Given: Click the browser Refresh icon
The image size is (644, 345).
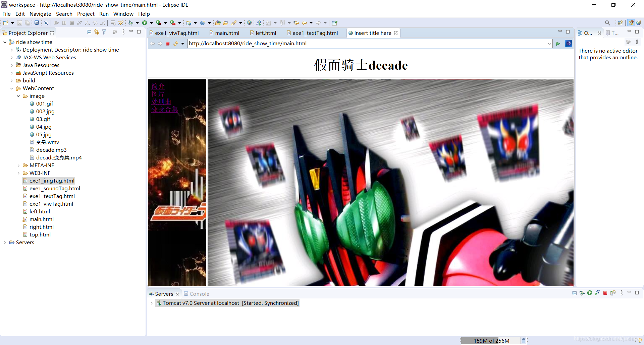Looking at the screenshot, I should coord(176,44).
